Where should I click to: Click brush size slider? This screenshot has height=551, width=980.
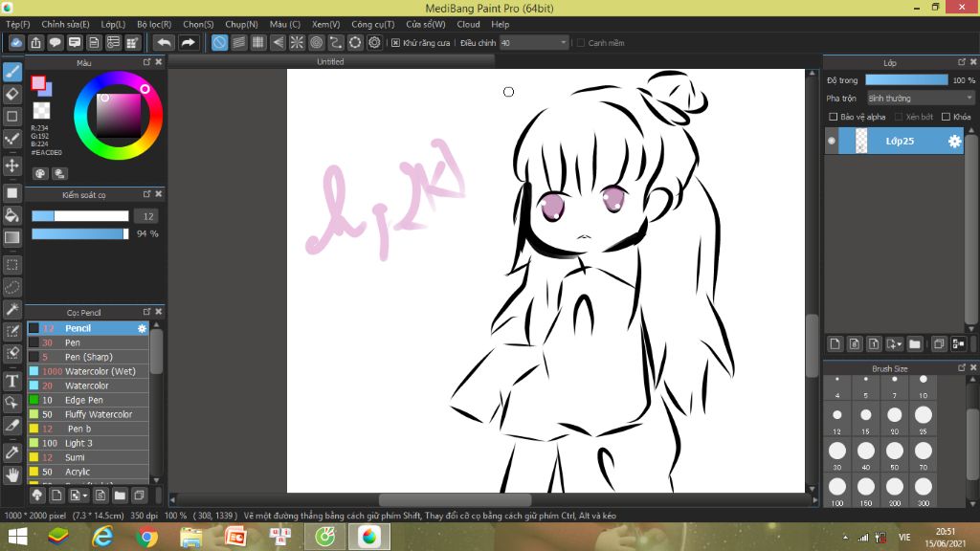80,216
